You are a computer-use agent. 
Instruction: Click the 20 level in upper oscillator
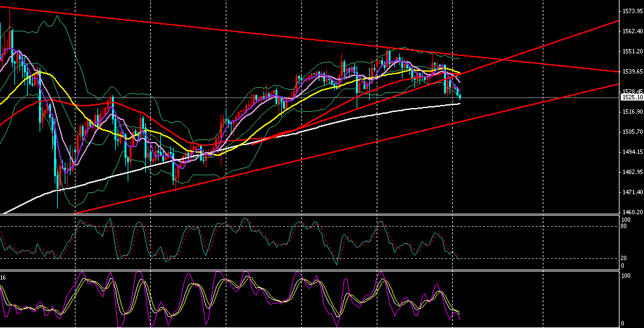pyautogui.click(x=623, y=258)
